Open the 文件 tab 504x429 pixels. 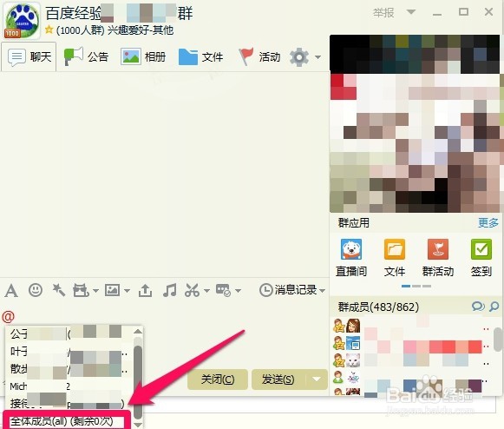point(201,57)
